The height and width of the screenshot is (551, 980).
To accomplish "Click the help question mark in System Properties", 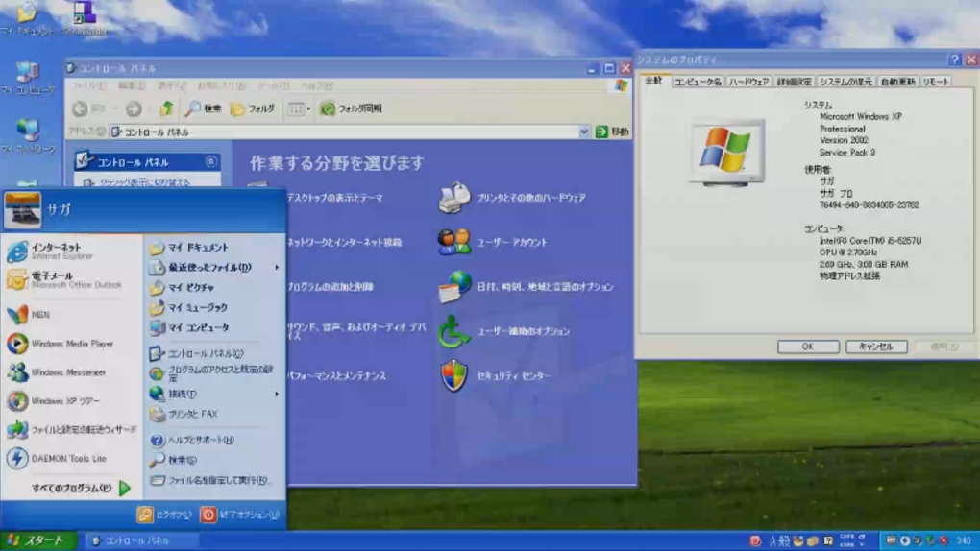I will (954, 60).
